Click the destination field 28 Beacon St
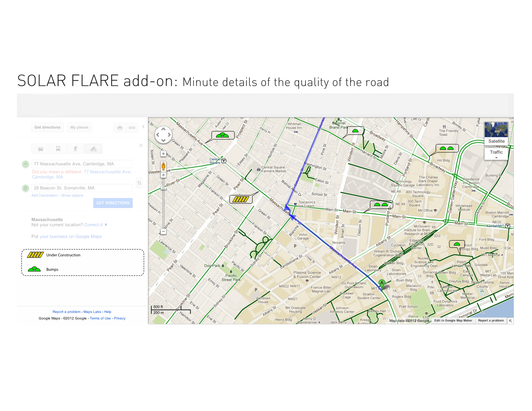 coord(83,188)
